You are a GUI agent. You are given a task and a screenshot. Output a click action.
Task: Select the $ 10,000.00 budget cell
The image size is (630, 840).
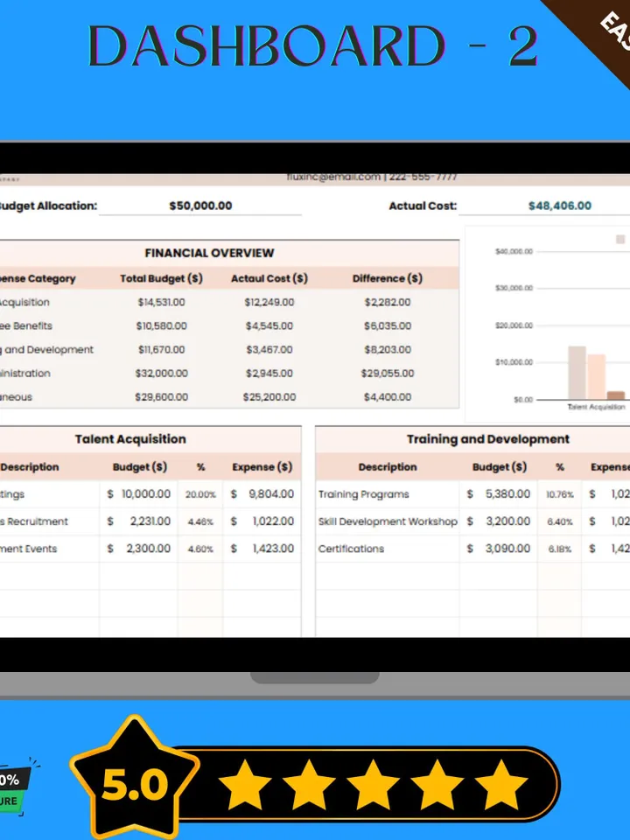click(x=139, y=493)
